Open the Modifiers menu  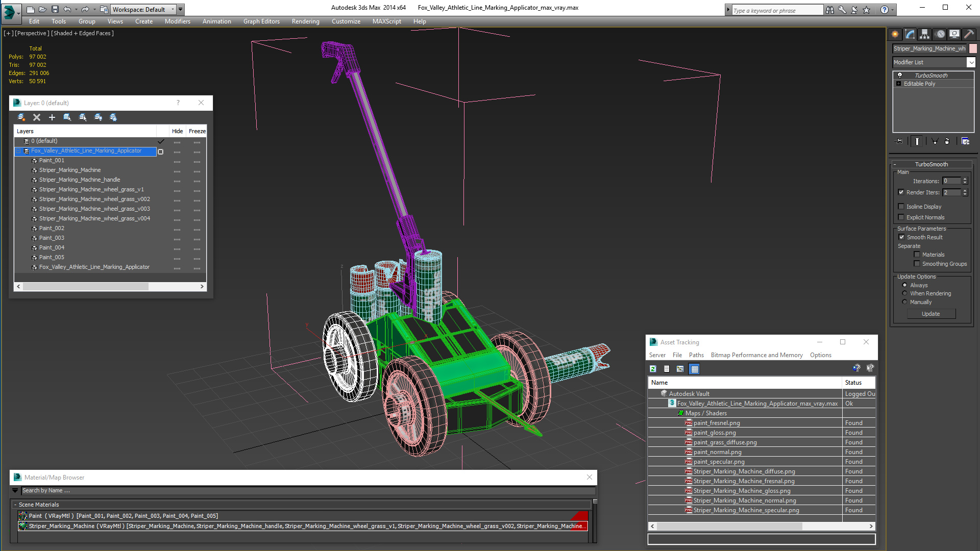pyautogui.click(x=178, y=21)
